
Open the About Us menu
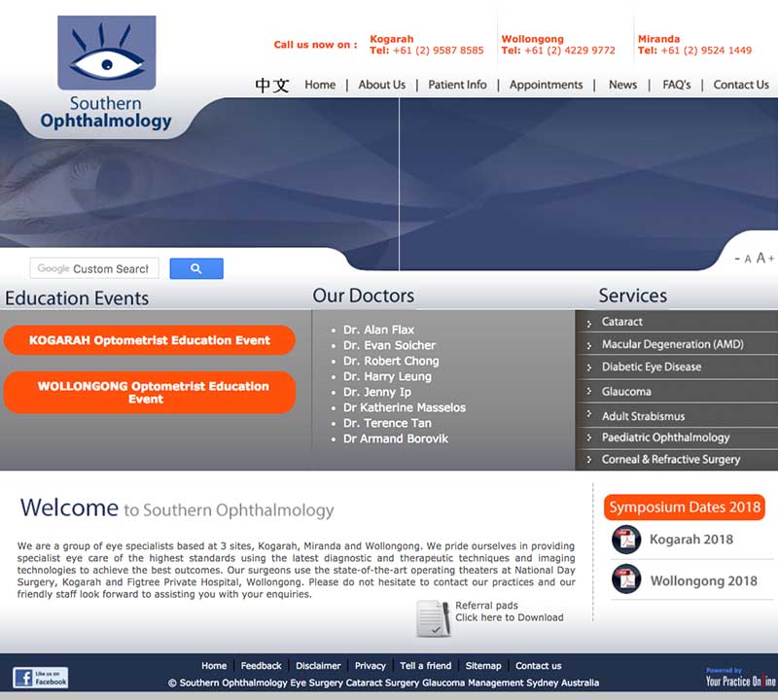pyautogui.click(x=381, y=85)
